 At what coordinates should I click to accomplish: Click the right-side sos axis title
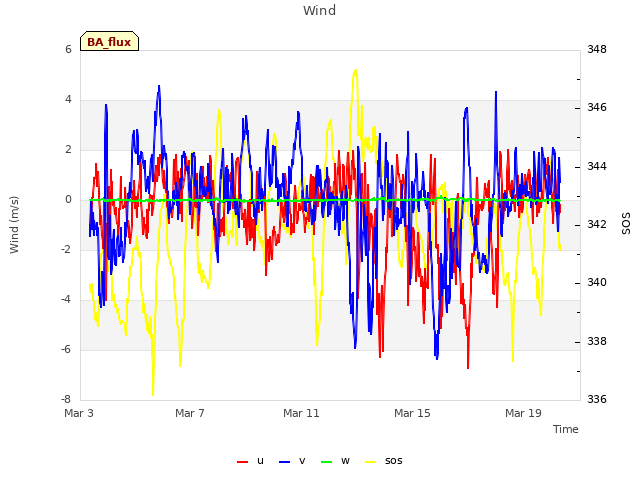(626, 224)
